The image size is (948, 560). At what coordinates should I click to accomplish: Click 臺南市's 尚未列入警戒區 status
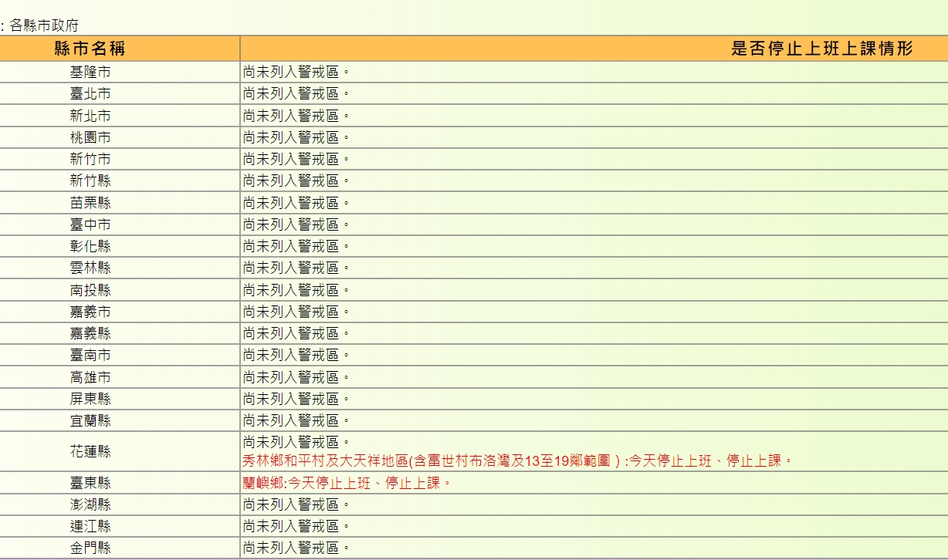click(x=296, y=355)
